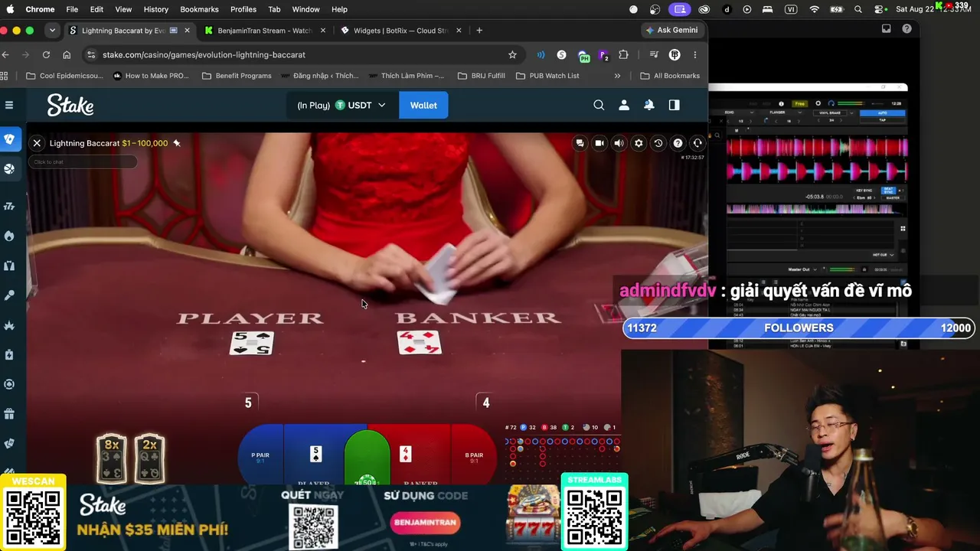The image size is (980, 551).
Task: Open the gift box icon in sidebar
Action: click(x=9, y=414)
